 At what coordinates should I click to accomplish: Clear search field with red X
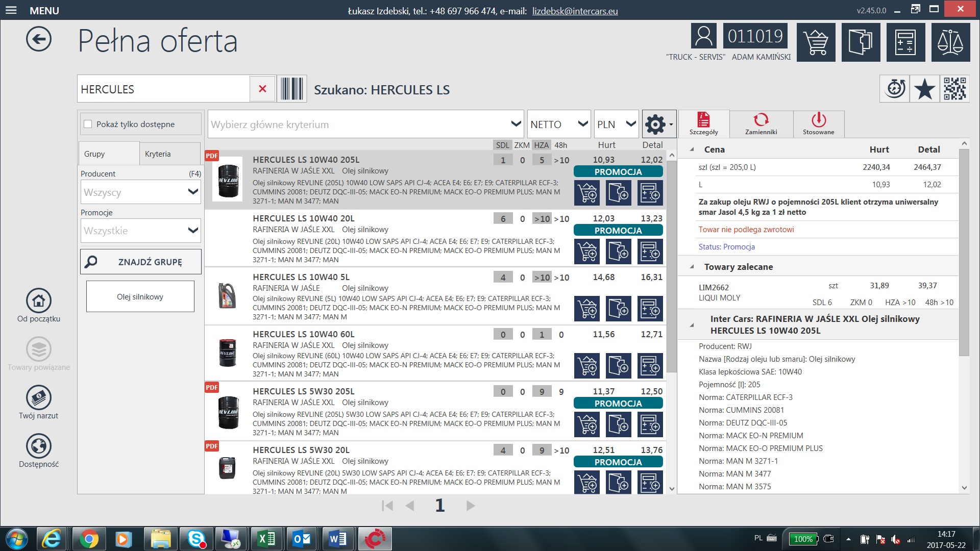coord(262,89)
